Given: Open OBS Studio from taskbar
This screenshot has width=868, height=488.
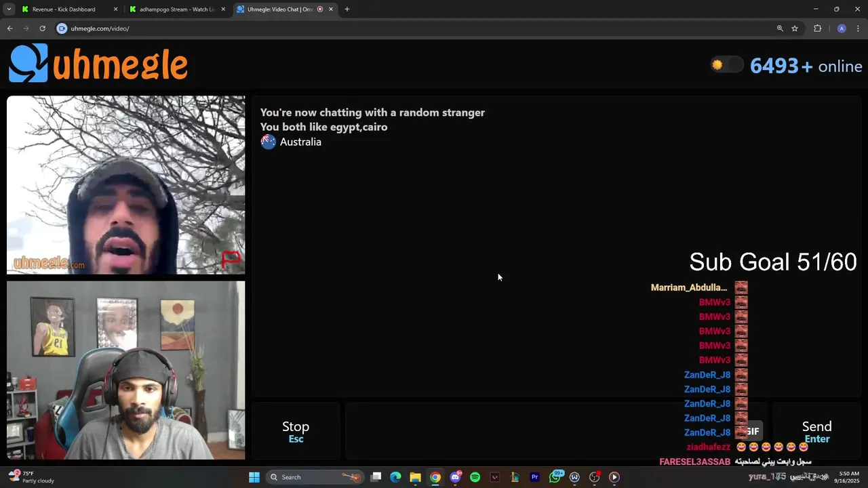Looking at the screenshot, I should point(595,477).
